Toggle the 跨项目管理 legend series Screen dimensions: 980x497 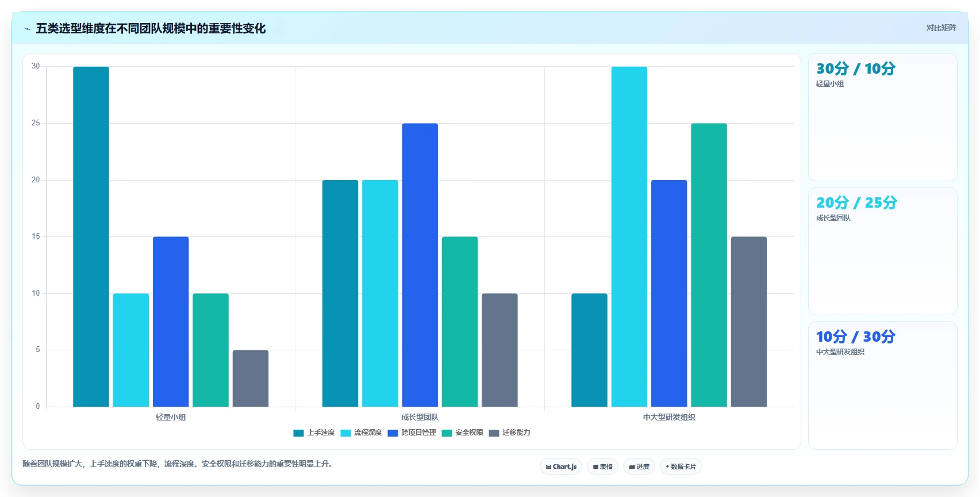click(412, 433)
